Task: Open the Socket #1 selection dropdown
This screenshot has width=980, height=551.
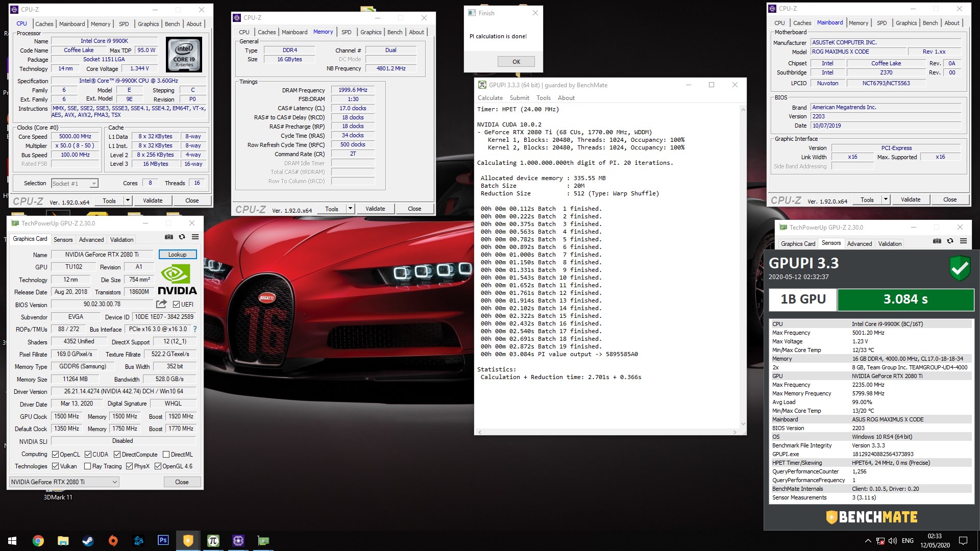Action: click(75, 184)
